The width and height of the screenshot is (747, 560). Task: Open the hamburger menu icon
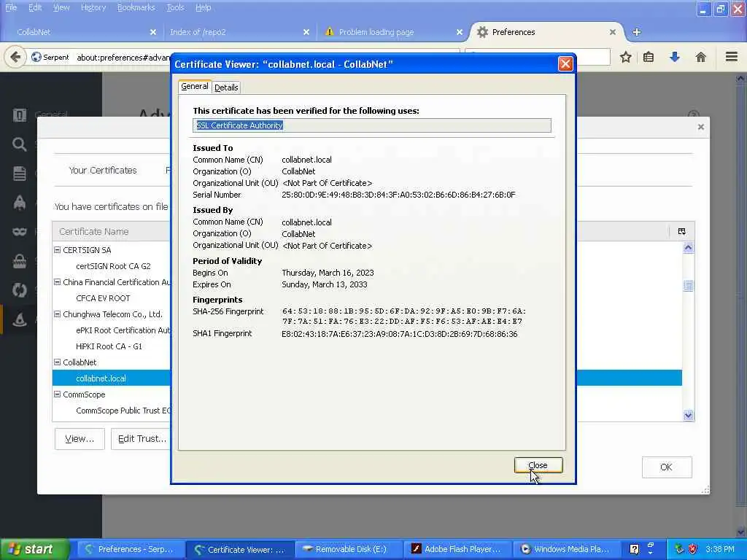point(732,57)
